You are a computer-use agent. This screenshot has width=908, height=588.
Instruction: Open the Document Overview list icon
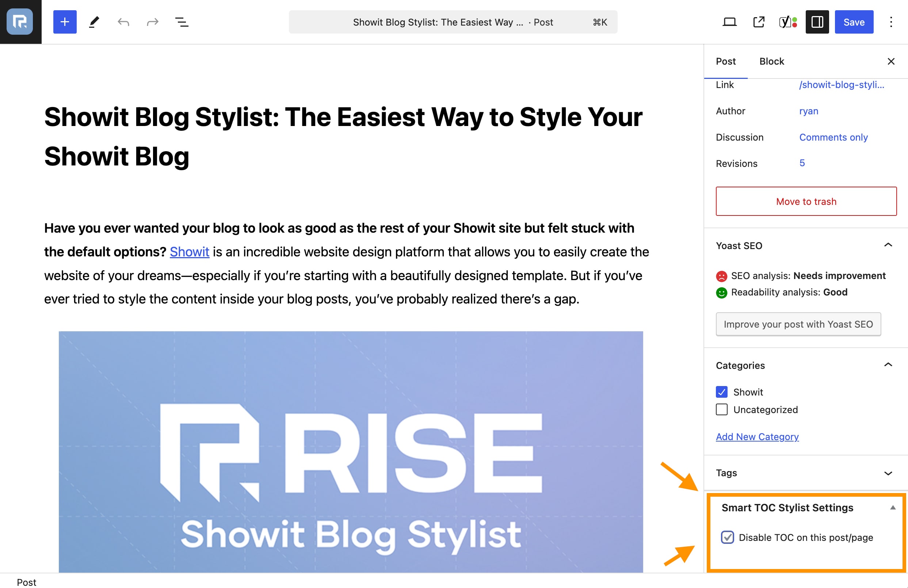point(182,22)
